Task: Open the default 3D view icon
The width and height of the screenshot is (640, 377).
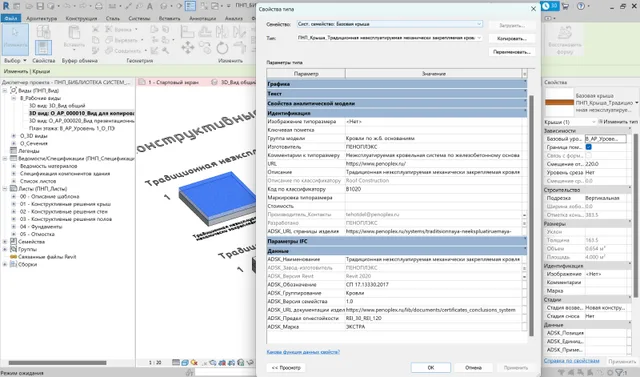Action: click(x=163, y=6)
